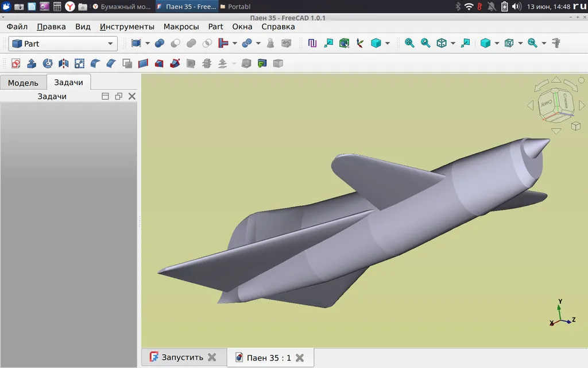Click the Boolean fragments split icon

(x=247, y=43)
